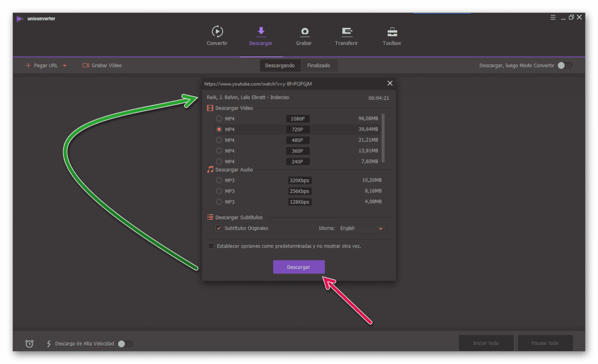Image resolution: width=598 pixels, height=364 pixels.
Task: Open the Transferir section icon
Action: 347,32
